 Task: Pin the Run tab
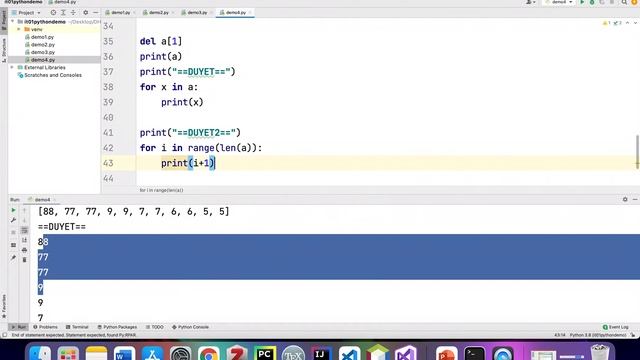(x=13, y=258)
